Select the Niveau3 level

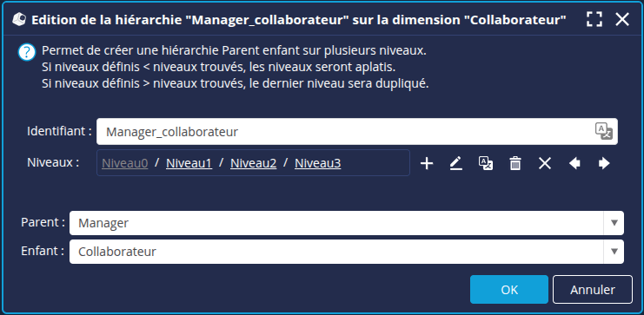click(x=318, y=164)
